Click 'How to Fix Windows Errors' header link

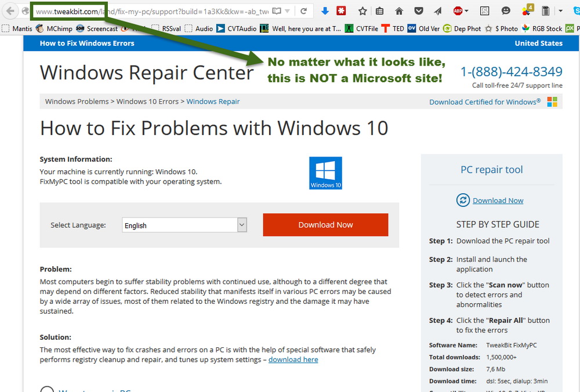87,43
